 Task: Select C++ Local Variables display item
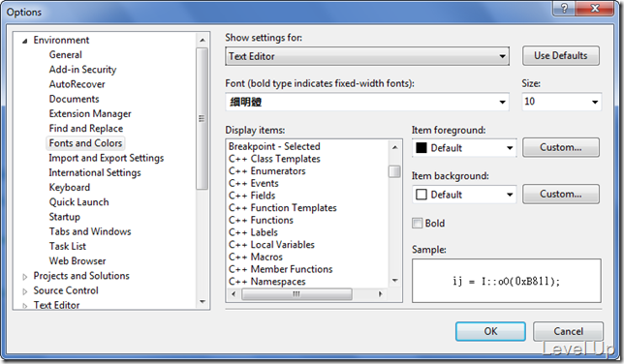coord(271,245)
